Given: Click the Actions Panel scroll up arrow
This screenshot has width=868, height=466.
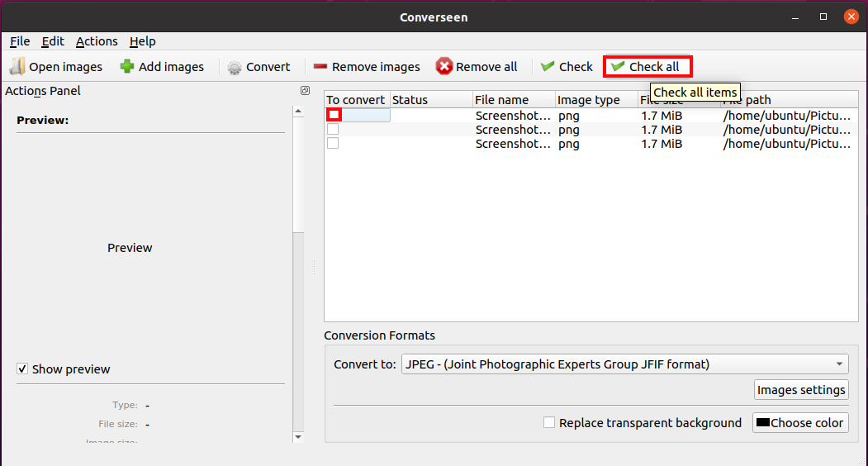Looking at the screenshot, I should [x=298, y=112].
